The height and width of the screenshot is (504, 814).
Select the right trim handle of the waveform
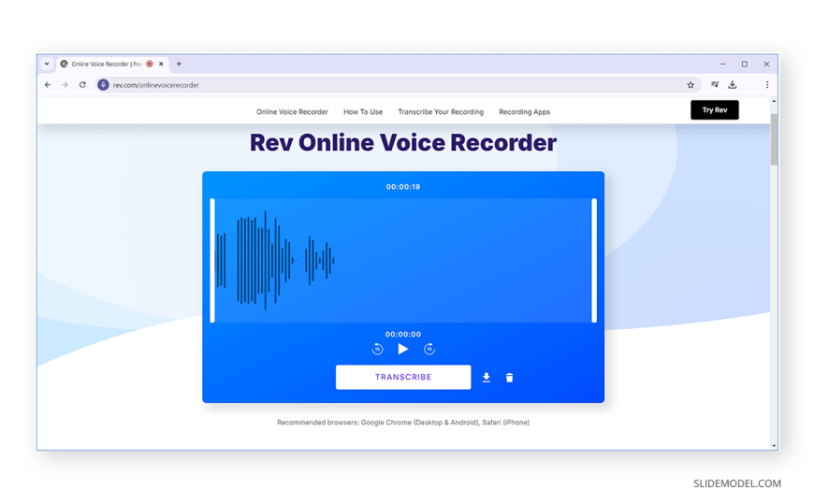[x=594, y=261]
